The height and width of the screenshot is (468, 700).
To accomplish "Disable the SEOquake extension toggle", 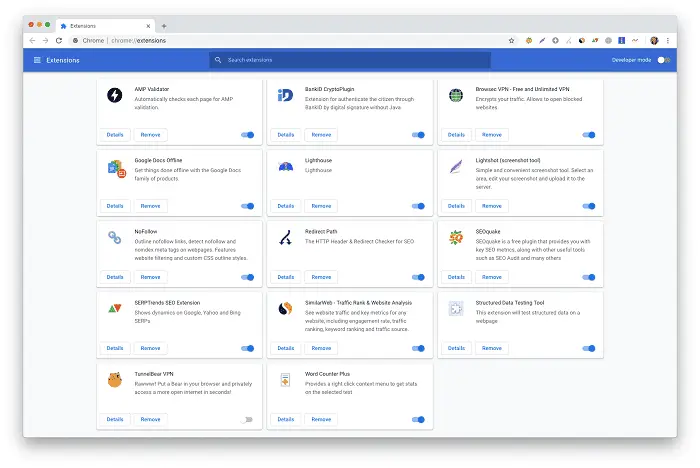I will (x=589, y=277).
